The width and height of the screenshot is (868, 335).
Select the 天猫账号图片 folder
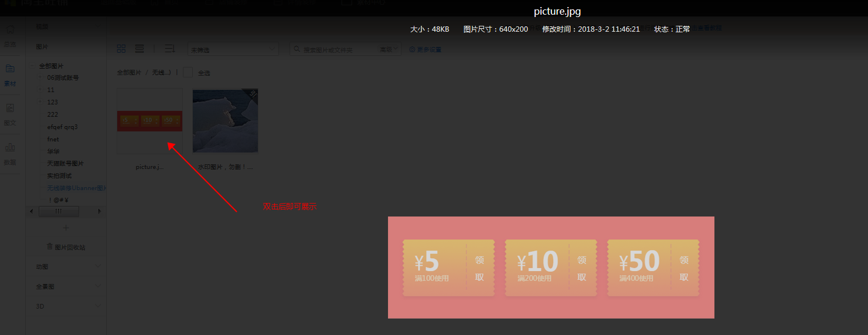(66, 163)
